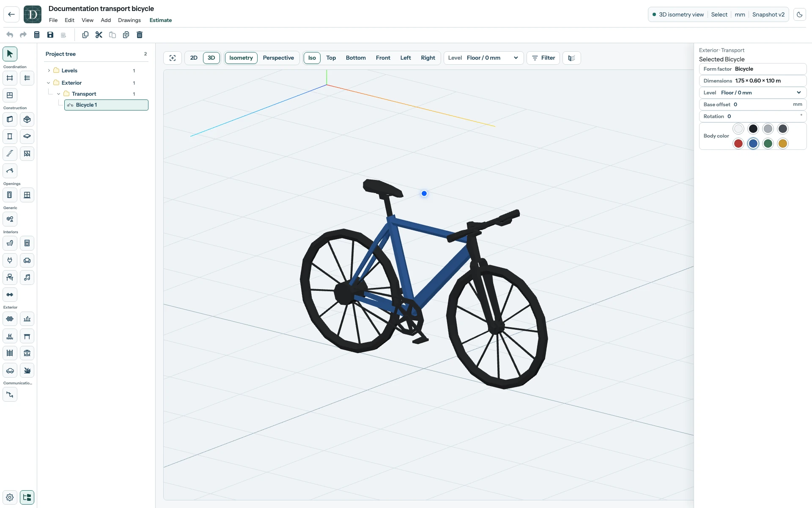
Task: Open the Drawings menu
Action: pos(129,20)
